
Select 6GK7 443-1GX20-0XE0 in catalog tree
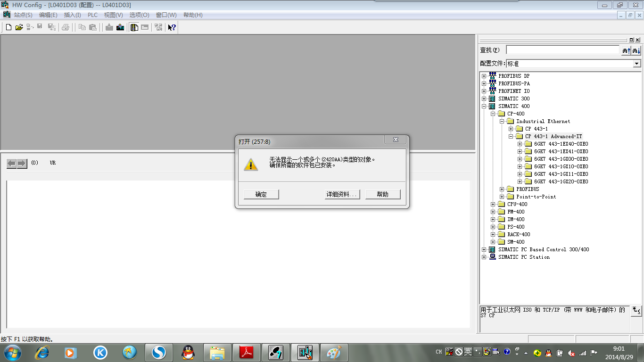pyautogui.click(x=561, y=181)
